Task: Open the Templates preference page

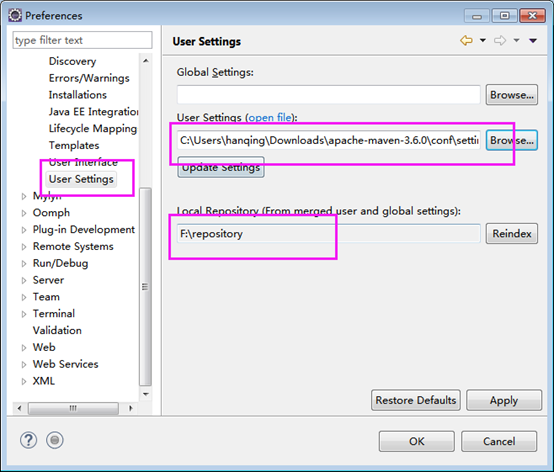Action: click(x=74, y=145)
